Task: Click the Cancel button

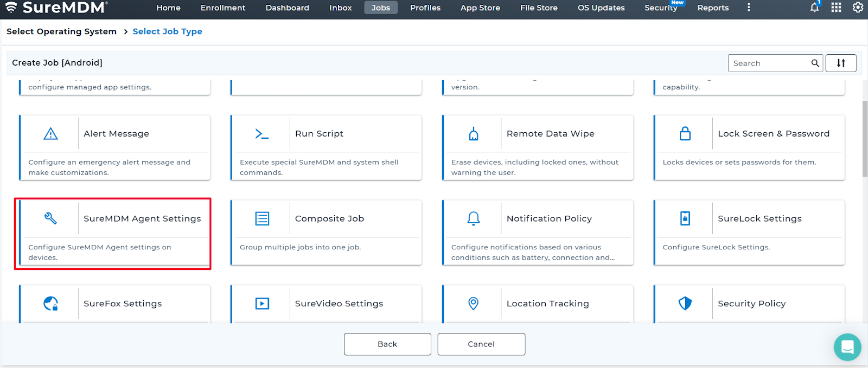Action: point(481,344)
